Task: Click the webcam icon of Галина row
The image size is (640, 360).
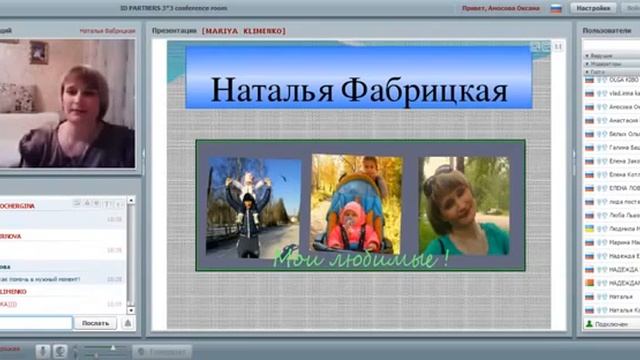Action: (604, 147)
